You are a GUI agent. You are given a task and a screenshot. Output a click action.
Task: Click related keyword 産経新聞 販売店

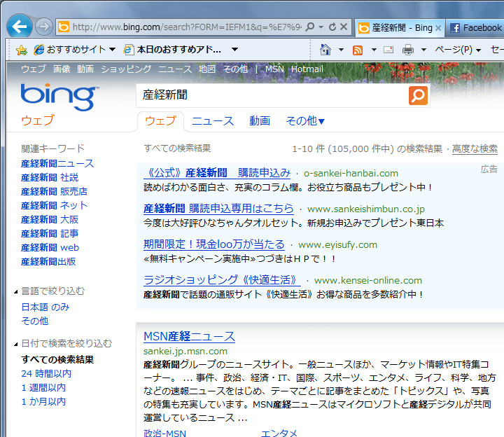coord(55,192)
